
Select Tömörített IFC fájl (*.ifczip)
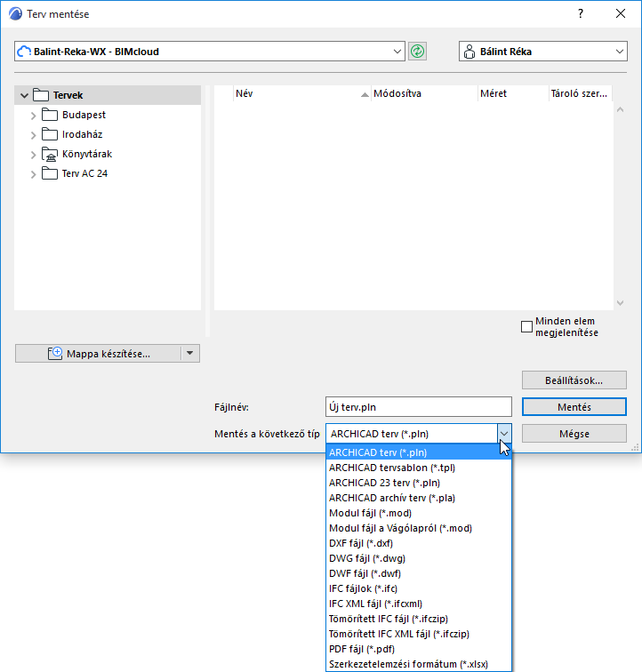(419, 619)
